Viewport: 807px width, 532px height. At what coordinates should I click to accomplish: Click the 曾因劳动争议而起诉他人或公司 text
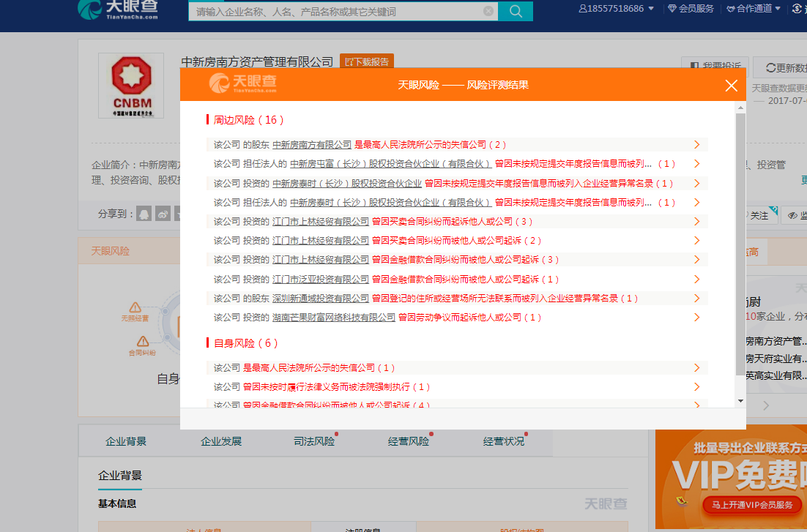460,317
